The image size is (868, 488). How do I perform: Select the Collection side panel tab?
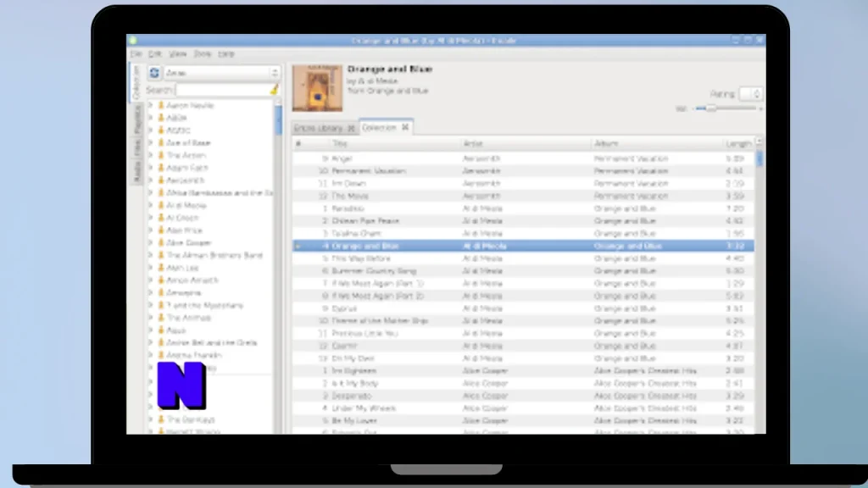point(136,83)
